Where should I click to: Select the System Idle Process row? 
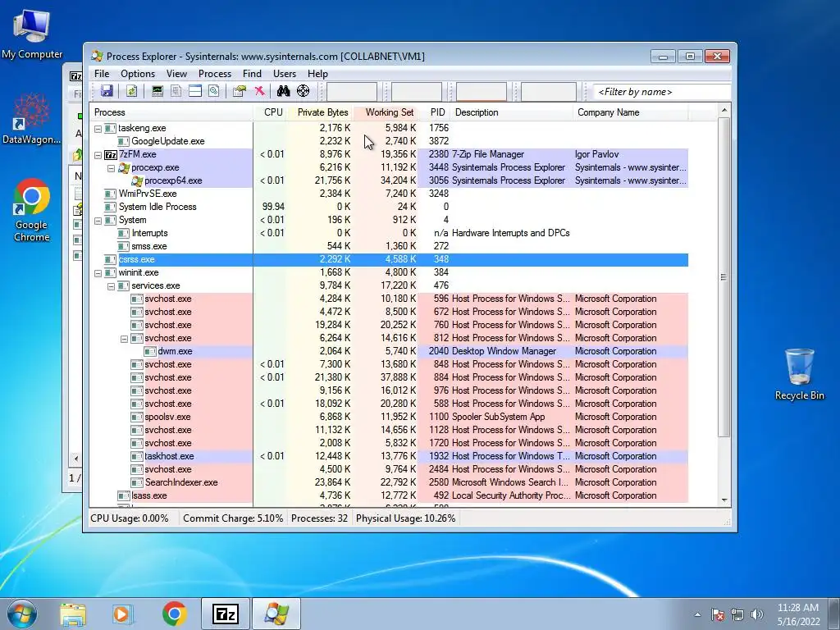tap(389, 207)
